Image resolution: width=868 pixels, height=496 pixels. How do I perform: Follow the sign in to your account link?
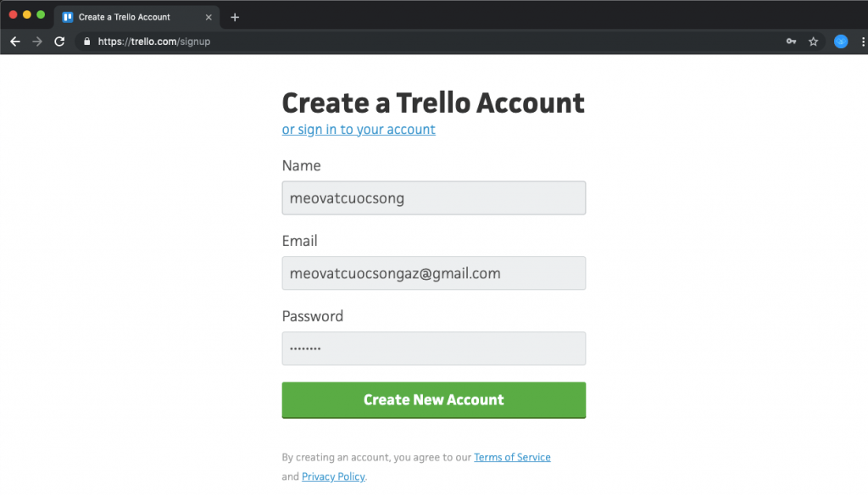click(359, 130)
